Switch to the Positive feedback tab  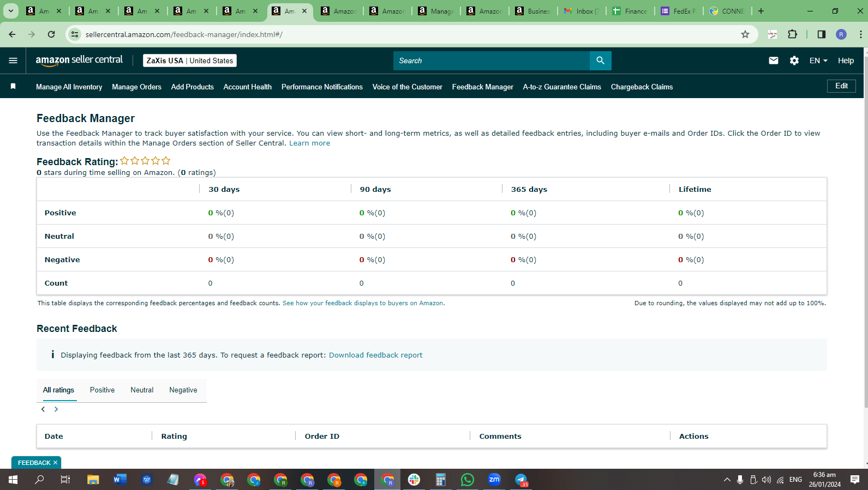[x=102, y=390]
